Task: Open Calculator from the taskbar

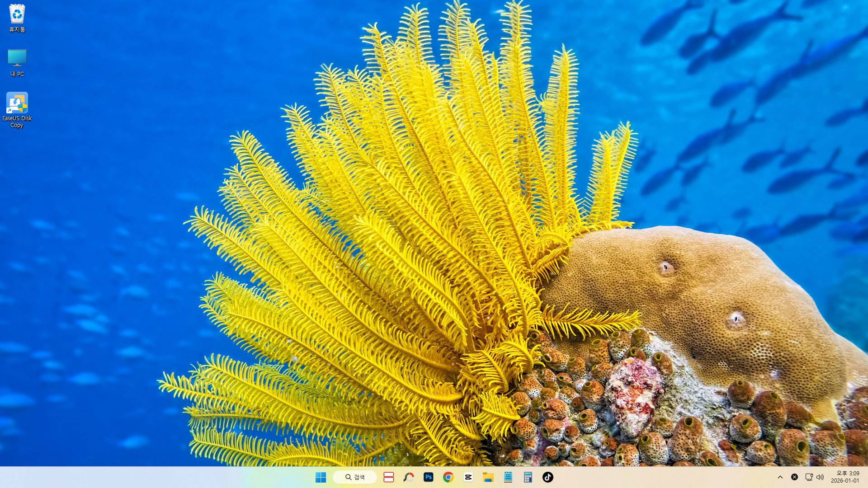Action: coord(528,477)
